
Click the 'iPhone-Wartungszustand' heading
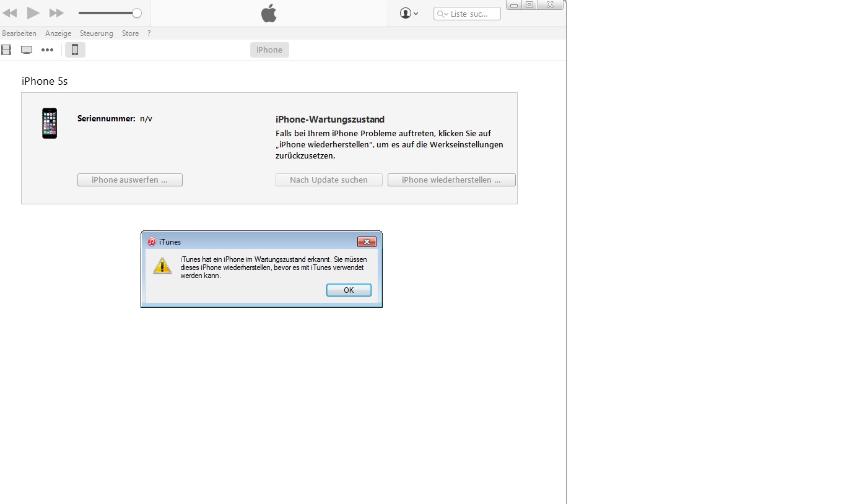coord(330,119)
